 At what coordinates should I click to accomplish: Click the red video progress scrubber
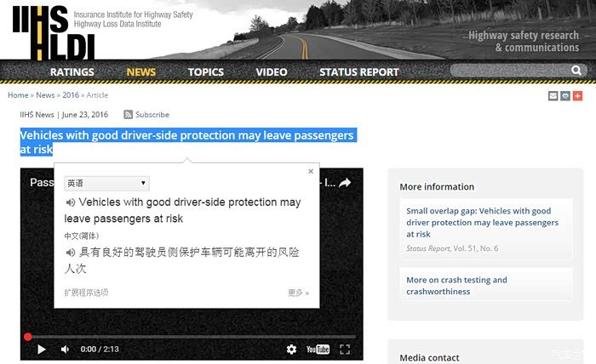tap(28, 337)
